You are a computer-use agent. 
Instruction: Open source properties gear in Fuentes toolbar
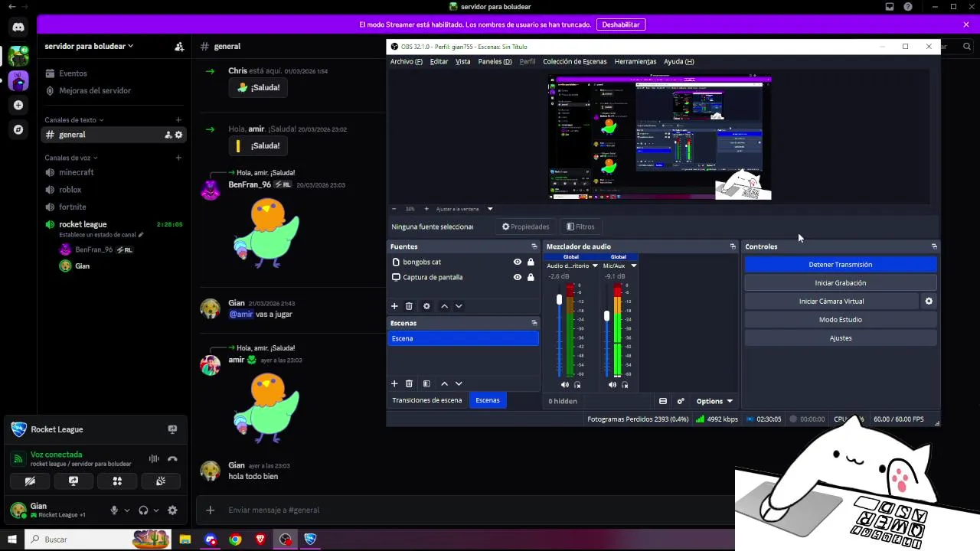pos(426,306)
